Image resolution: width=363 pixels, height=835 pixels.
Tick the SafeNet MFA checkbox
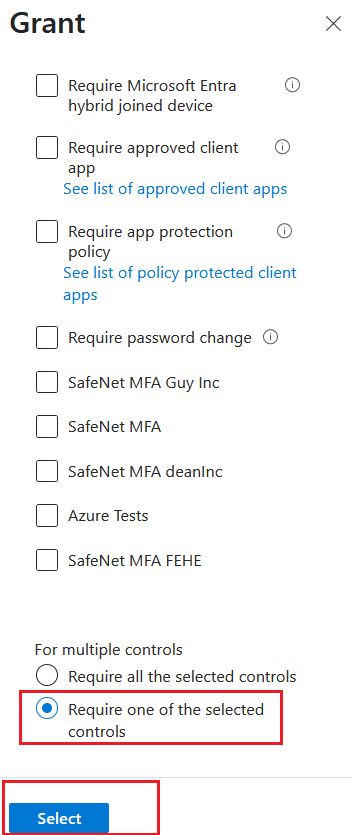47,427
